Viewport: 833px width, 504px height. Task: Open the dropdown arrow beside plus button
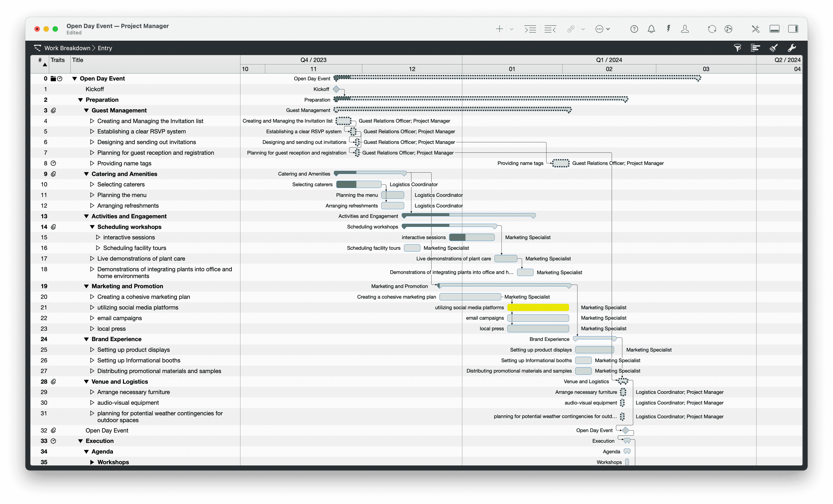click(512, 29)
